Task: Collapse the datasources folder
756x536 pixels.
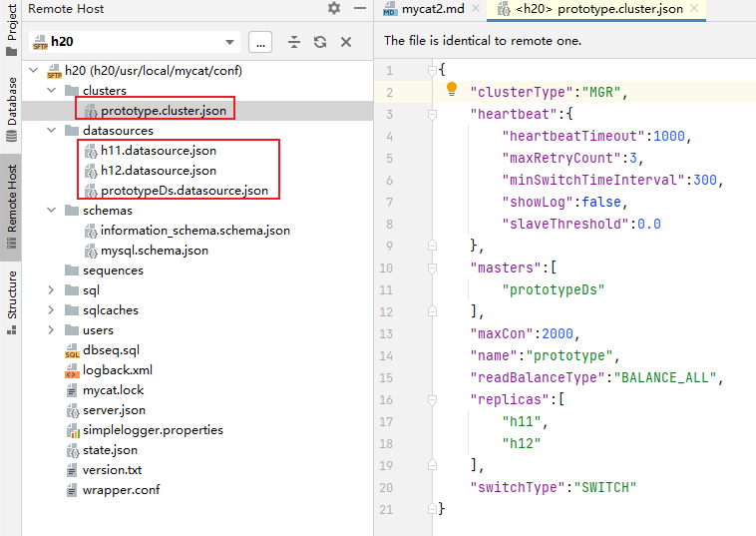Action: tap(51, 131)
